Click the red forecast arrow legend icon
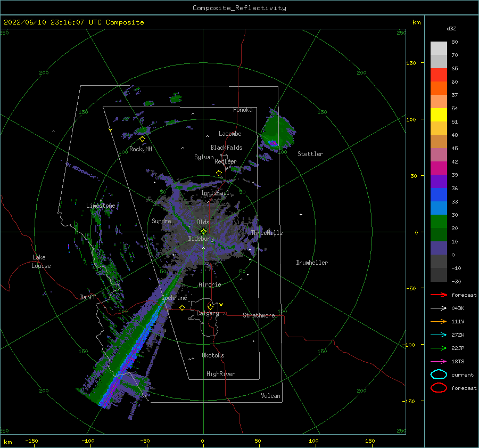 [439, 295]
